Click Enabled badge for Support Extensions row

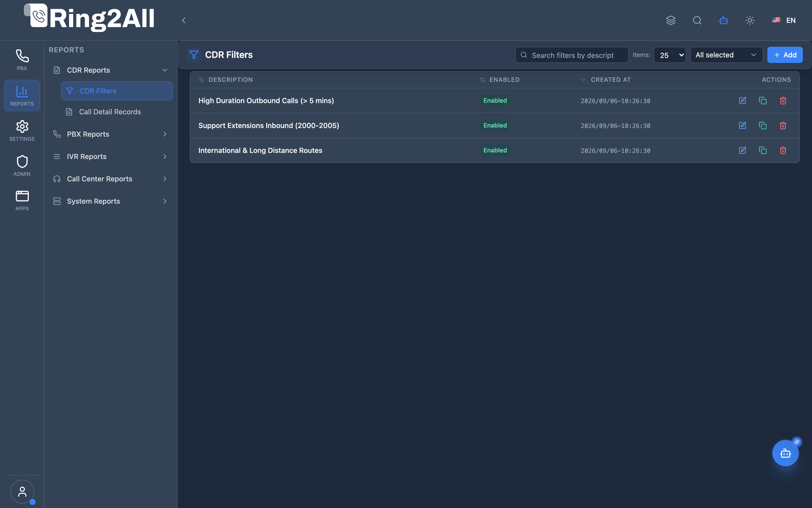[495, 125]
